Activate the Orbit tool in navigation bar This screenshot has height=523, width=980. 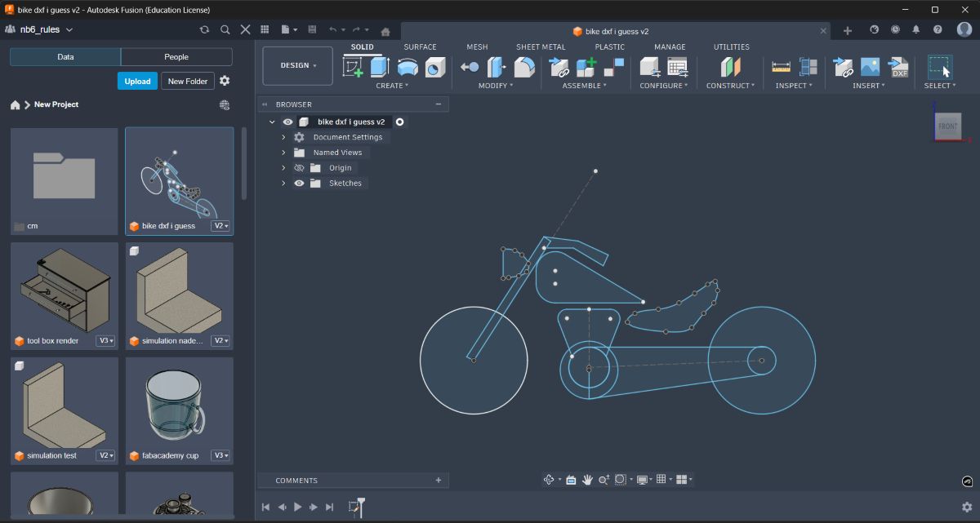(549, 480)
